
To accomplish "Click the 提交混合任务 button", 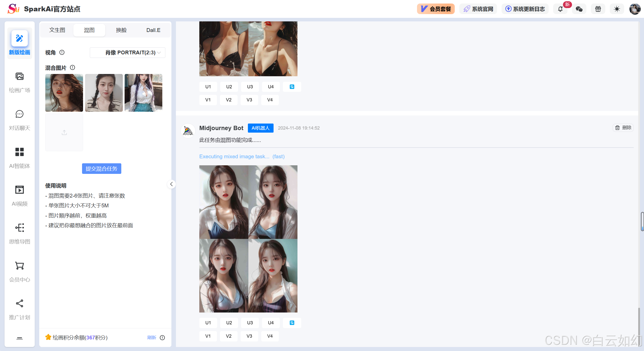I will pyautogui.click(x=101, y=169).
